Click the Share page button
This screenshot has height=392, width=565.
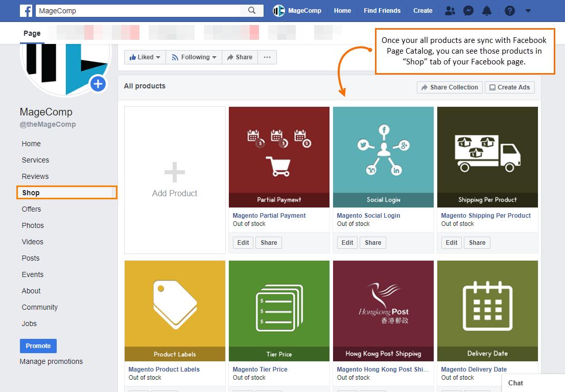coord(240,57)
